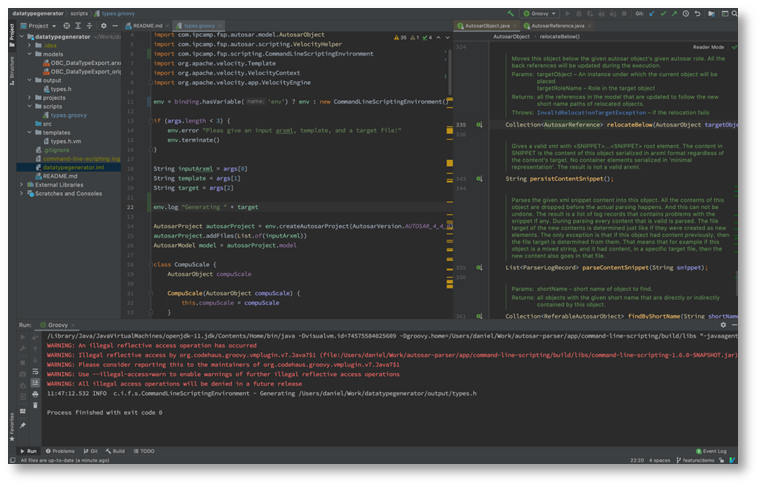Click the wrench icon in Run panel

(23, 349)
